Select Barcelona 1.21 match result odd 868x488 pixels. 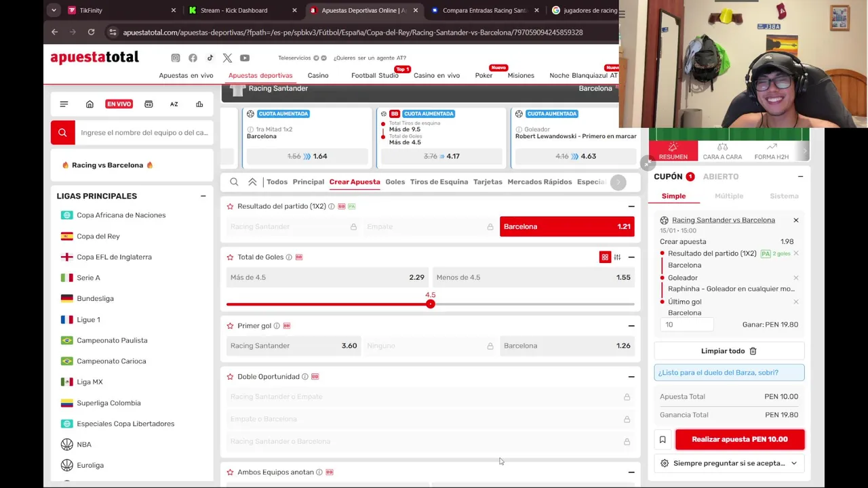(567, 226)
